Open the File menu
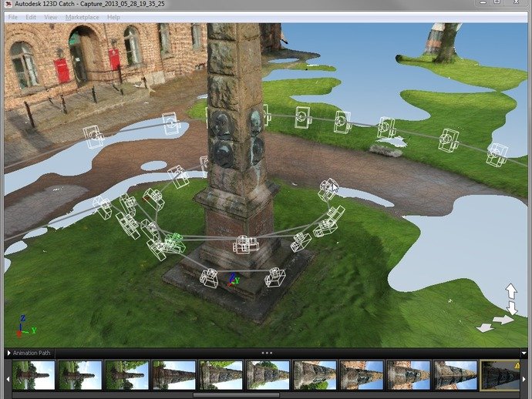The image size is (532, 399). [x=12, y=17]
